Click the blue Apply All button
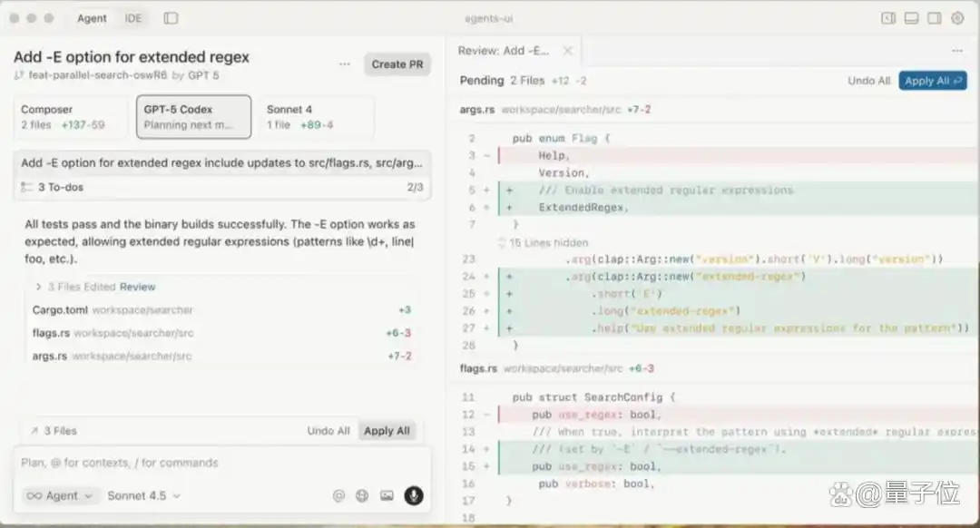Image resolution: width=980 pixels, height=528 pixels. click(932, 81)
